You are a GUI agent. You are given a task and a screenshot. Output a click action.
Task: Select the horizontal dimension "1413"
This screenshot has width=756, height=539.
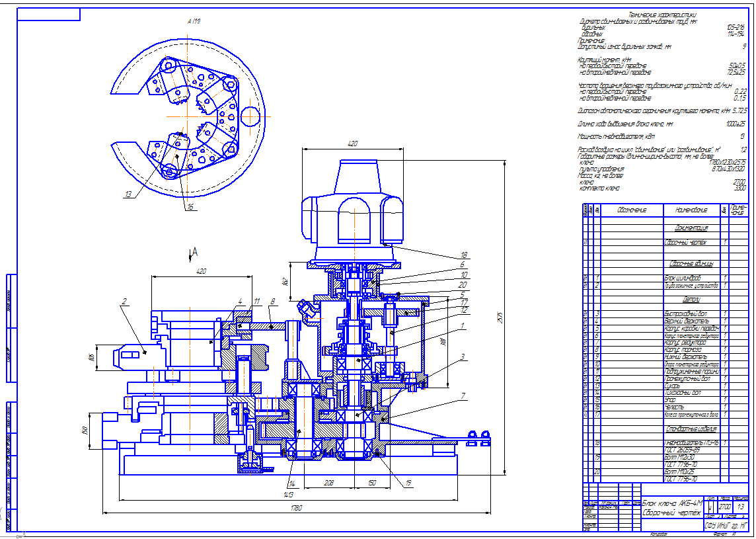pyautogui.click(x=288, y=495)
